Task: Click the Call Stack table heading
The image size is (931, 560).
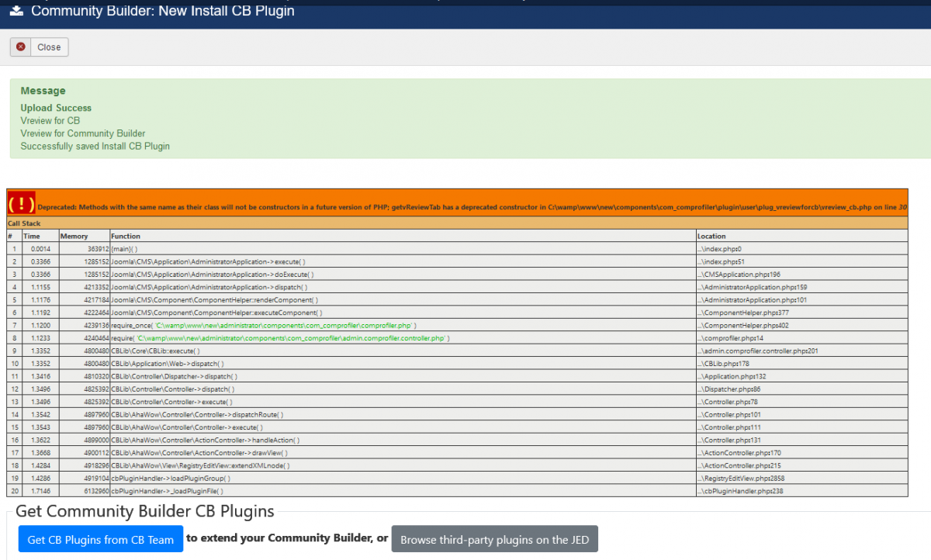Action: click(x=24, y=223)
